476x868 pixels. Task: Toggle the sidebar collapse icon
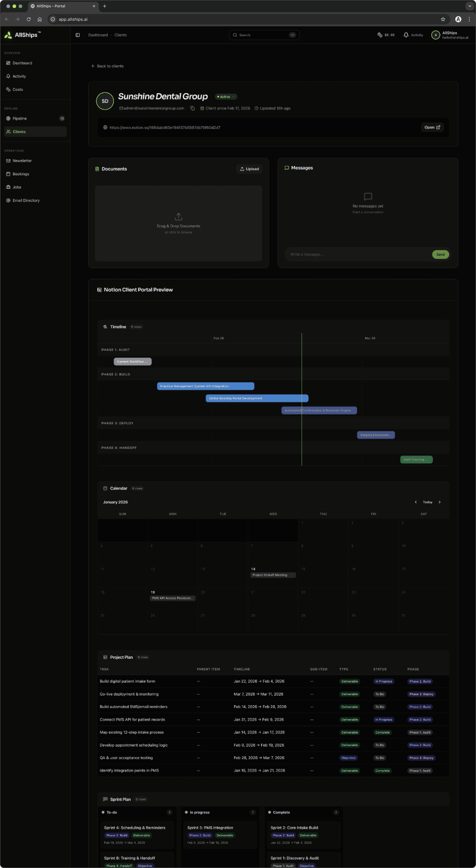[x=78, y=35]
